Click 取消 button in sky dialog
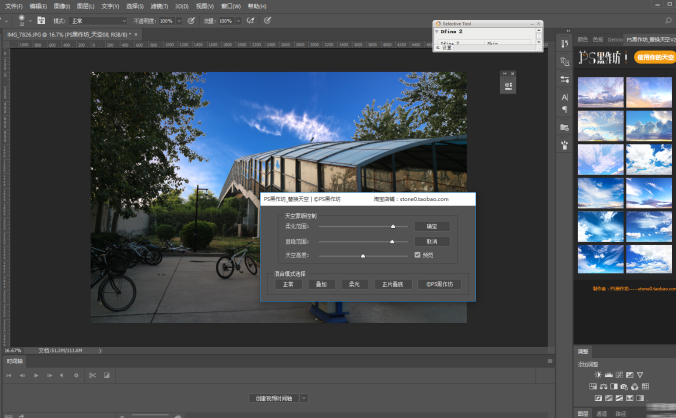The image size is (676, 418). point(432,241)
